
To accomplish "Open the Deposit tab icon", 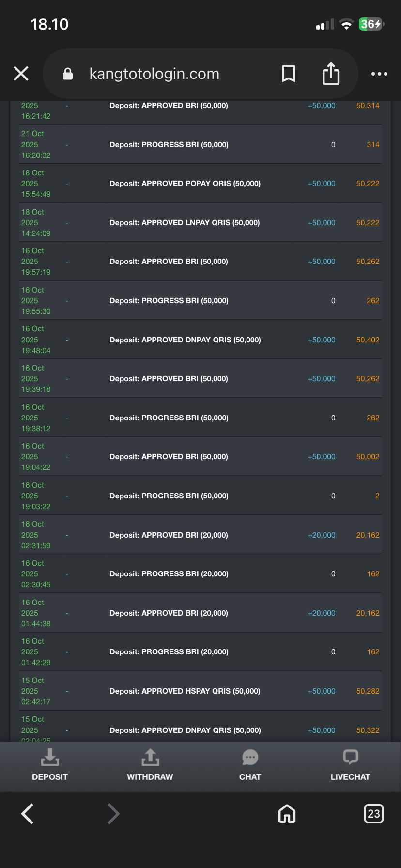I will point(50,757).
